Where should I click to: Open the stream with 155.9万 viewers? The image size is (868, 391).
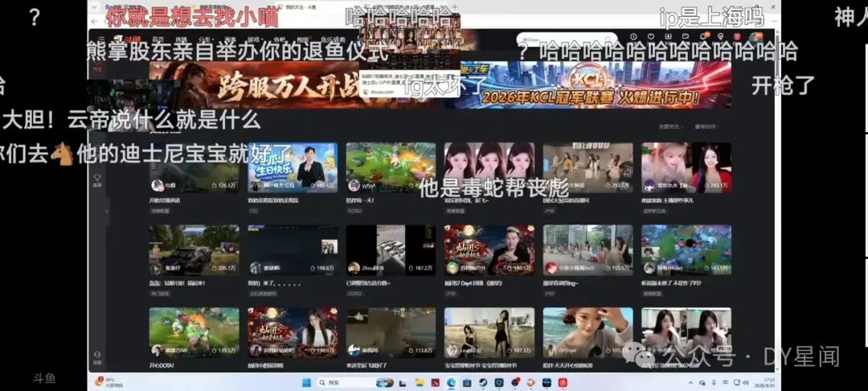coord(588,249)
